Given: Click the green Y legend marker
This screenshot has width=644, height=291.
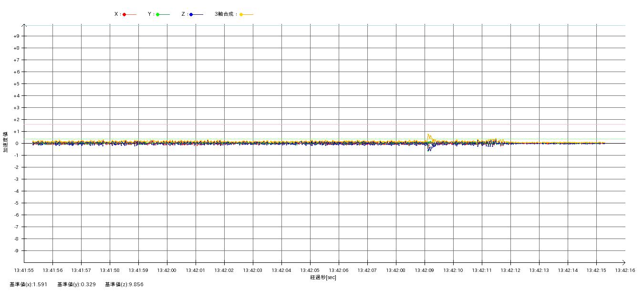Looking at the screenshot, I should (158, 14).
